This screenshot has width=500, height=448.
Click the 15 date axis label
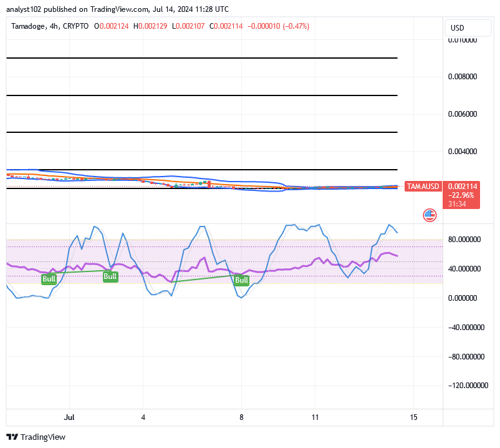pos(413,417)
